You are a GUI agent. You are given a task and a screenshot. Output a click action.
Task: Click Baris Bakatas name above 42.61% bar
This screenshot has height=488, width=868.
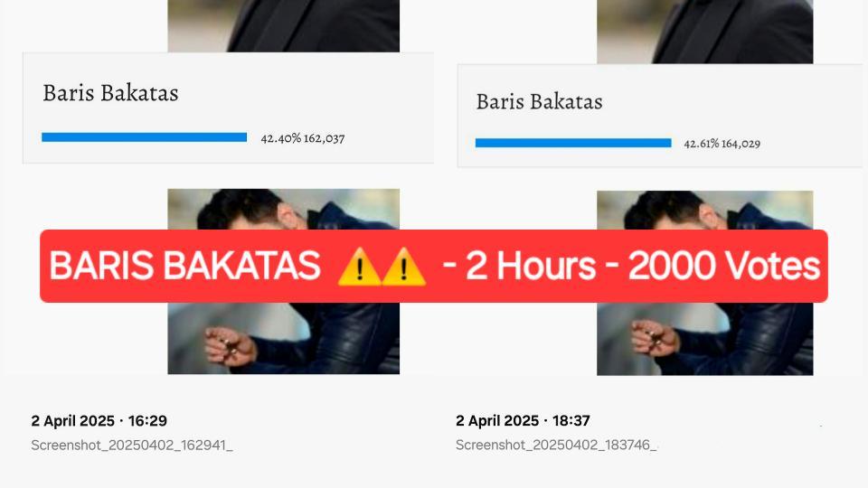[x=539, y=102]
